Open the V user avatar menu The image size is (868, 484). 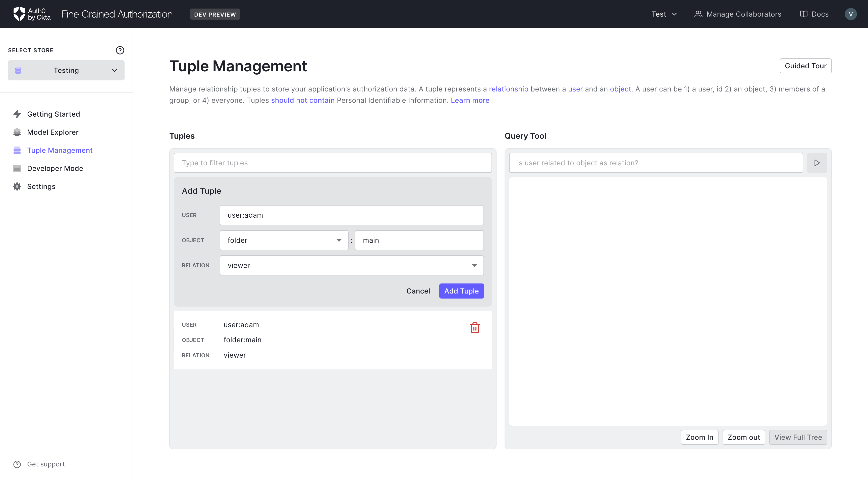click(850, 14)
